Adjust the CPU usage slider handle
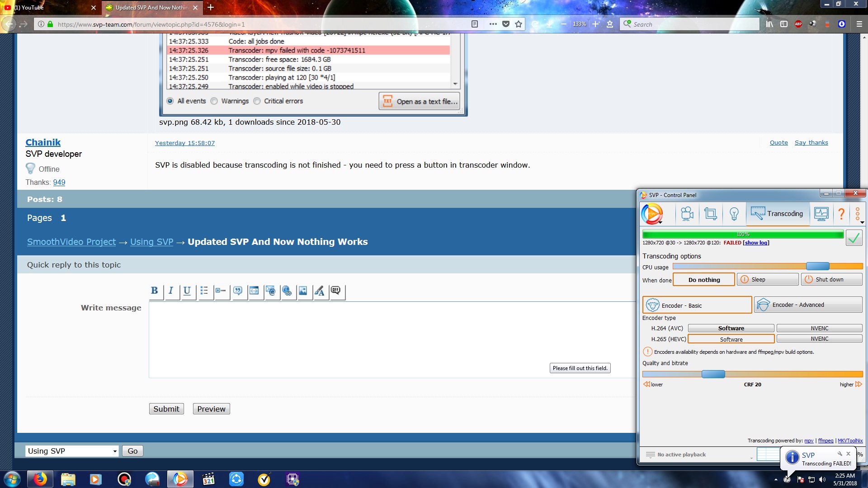The image size is (868, 488). point(817,266)
